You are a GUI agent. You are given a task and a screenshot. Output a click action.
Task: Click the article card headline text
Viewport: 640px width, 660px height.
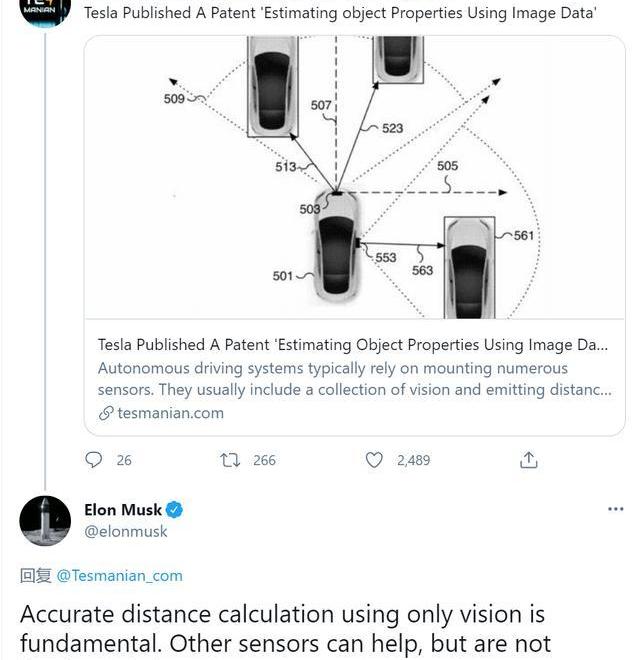pyautogui.click(x=352, y=345)
